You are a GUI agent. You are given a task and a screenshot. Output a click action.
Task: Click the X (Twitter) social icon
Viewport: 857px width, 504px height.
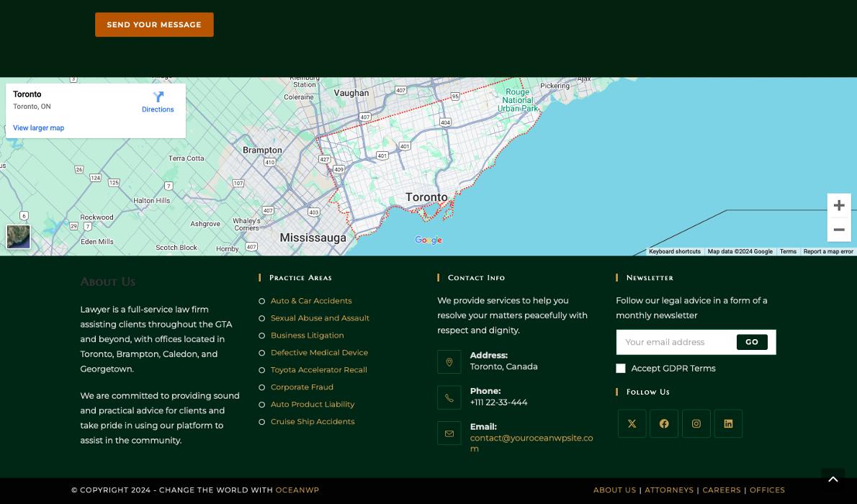(x=632, y=423)
